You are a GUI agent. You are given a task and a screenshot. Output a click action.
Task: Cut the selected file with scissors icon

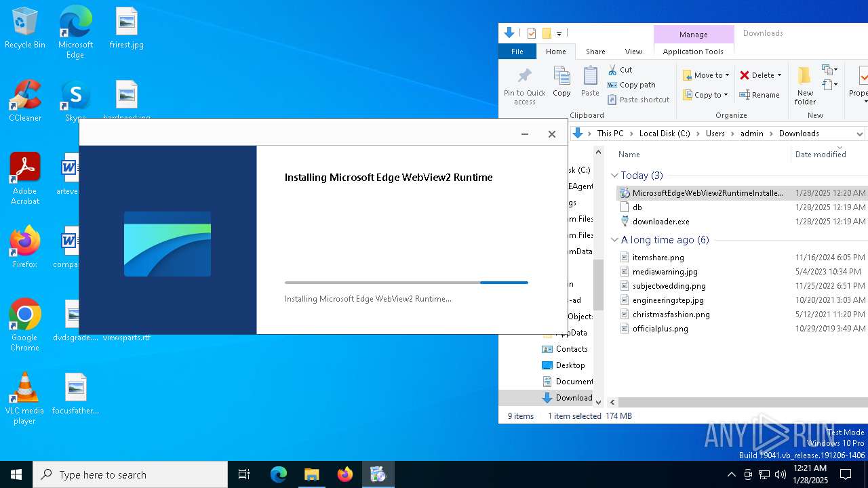tap(620, 70)
